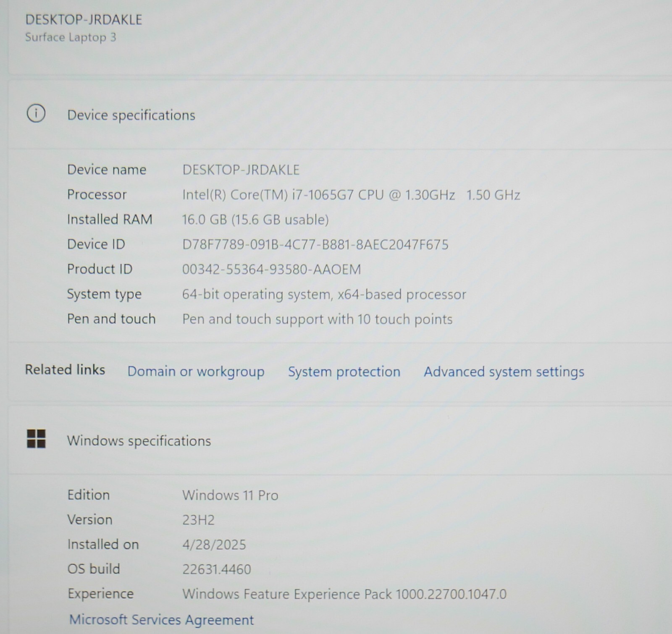Select the OS build 22631.4460 value

217,569
